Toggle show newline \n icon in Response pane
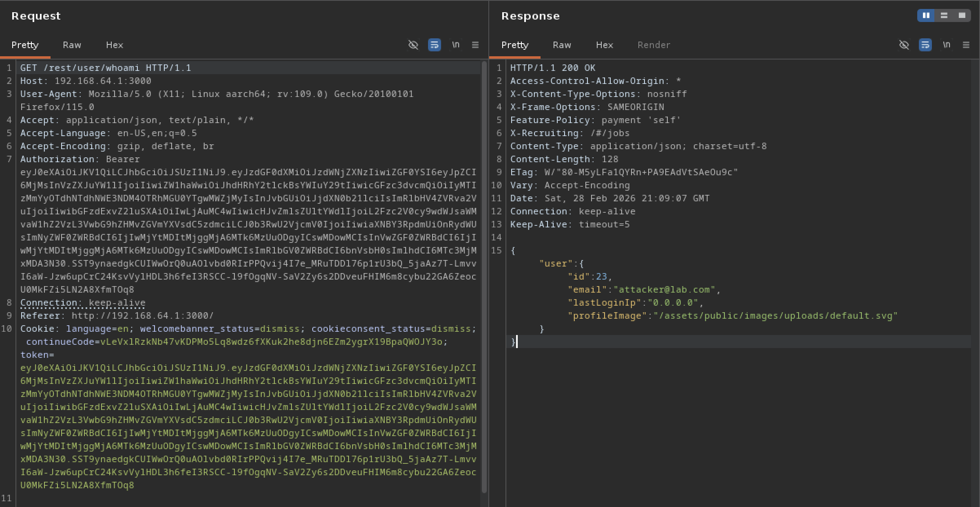This screenshot has width=980, height=507. click(x=947, y=45)
